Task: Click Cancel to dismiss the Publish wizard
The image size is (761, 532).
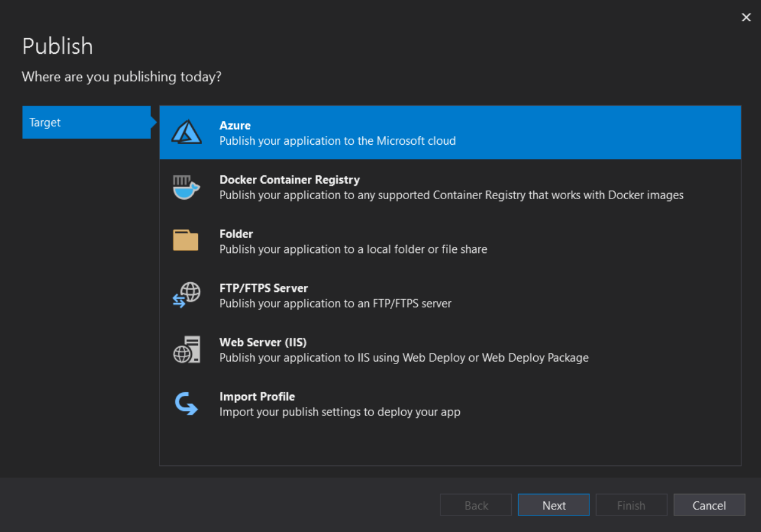Action: pos(709,505)
